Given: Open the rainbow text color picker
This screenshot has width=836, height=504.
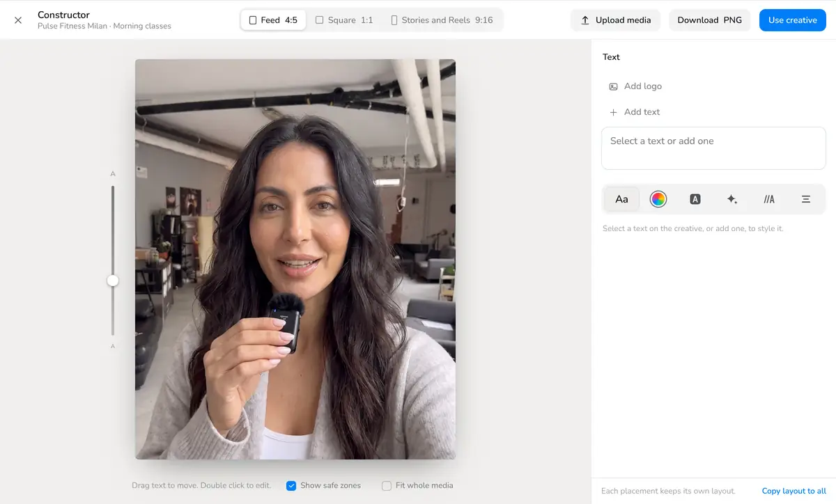Looking at the screenshot, I should pos(658,199).
